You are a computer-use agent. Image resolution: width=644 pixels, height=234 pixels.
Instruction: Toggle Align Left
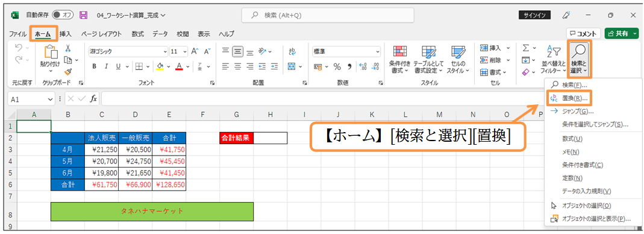[x=225, y=66]
